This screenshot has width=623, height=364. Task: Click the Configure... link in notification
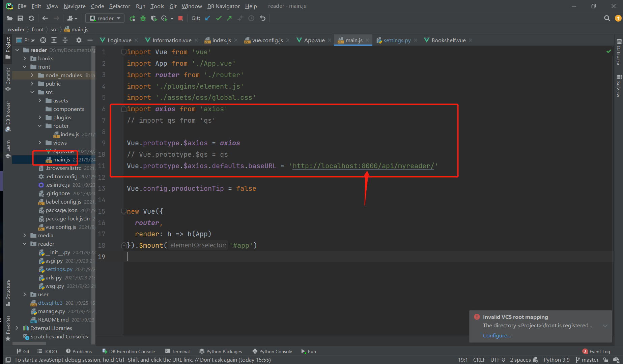(x=497, y=335)
